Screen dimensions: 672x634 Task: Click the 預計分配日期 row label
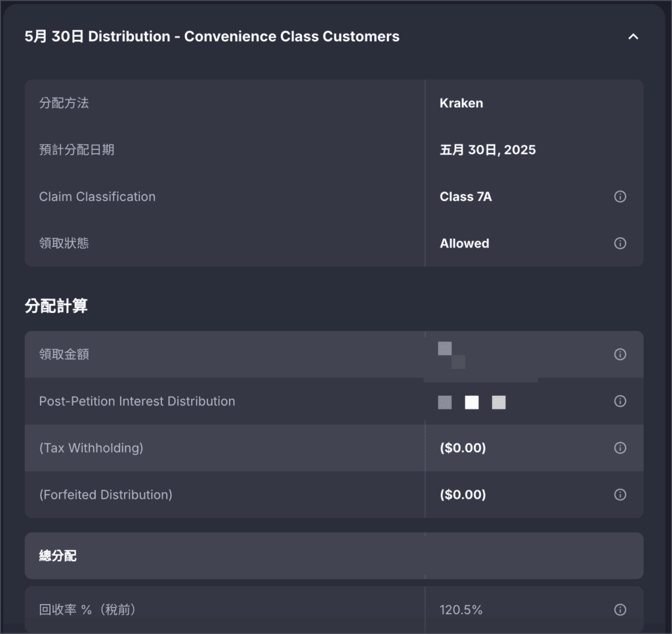coord(77,150)
